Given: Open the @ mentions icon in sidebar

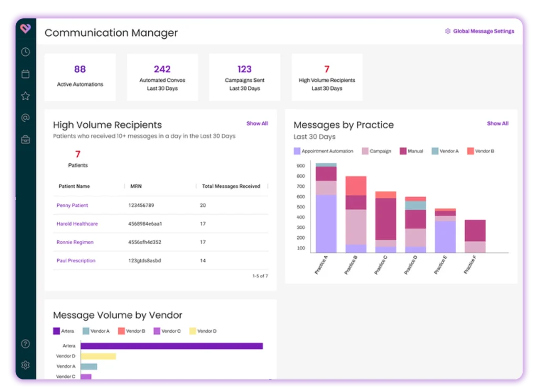Looking at the screenshot, I should pos(25,118).
